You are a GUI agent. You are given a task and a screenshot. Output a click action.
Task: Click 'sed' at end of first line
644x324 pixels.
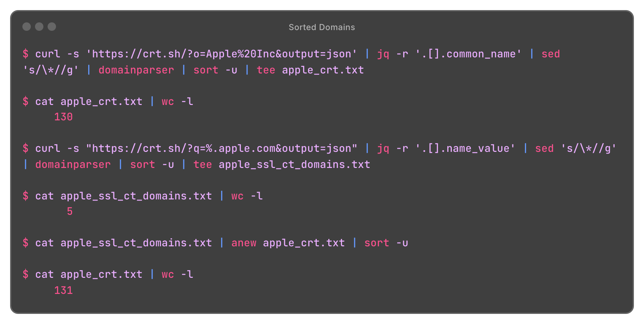tap(551, 54)
